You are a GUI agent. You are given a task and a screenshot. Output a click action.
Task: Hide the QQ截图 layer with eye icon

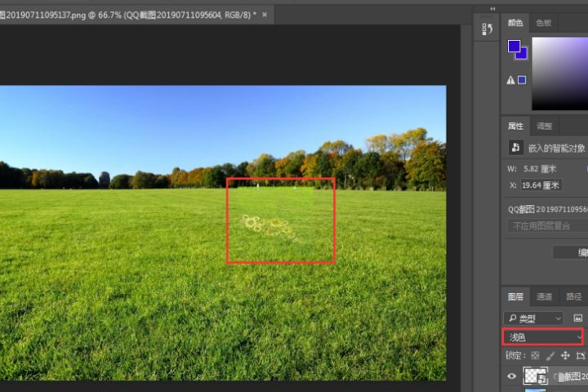tap(511, 376)
